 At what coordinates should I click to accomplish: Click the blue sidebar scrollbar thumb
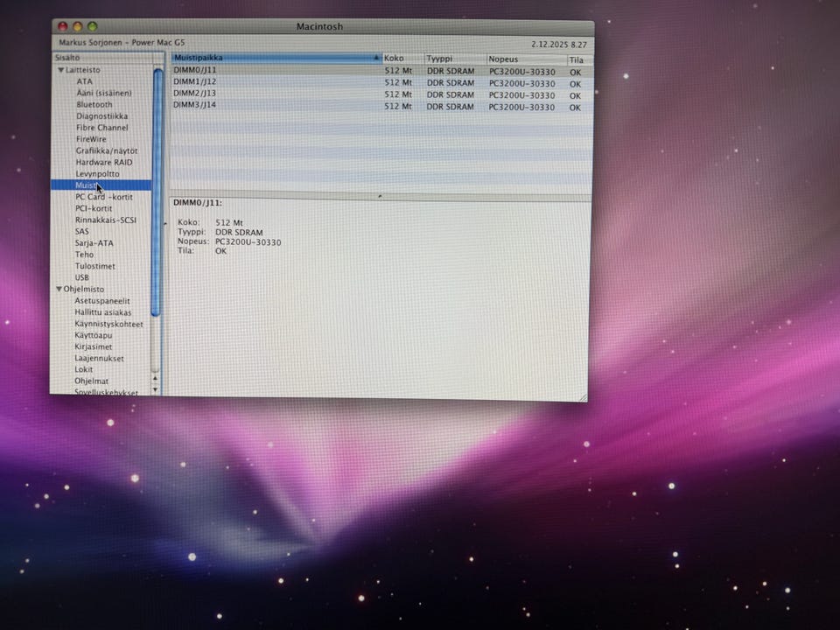click(157, 192)
